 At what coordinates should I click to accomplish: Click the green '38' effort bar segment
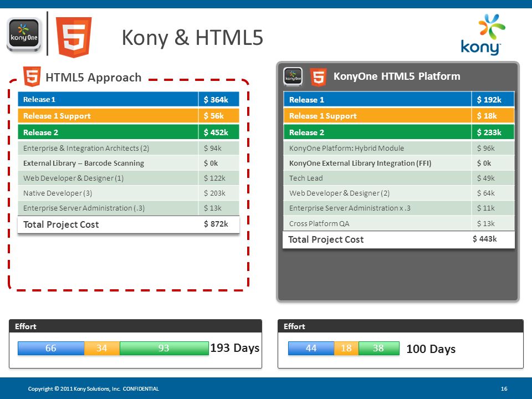(378, 348)
